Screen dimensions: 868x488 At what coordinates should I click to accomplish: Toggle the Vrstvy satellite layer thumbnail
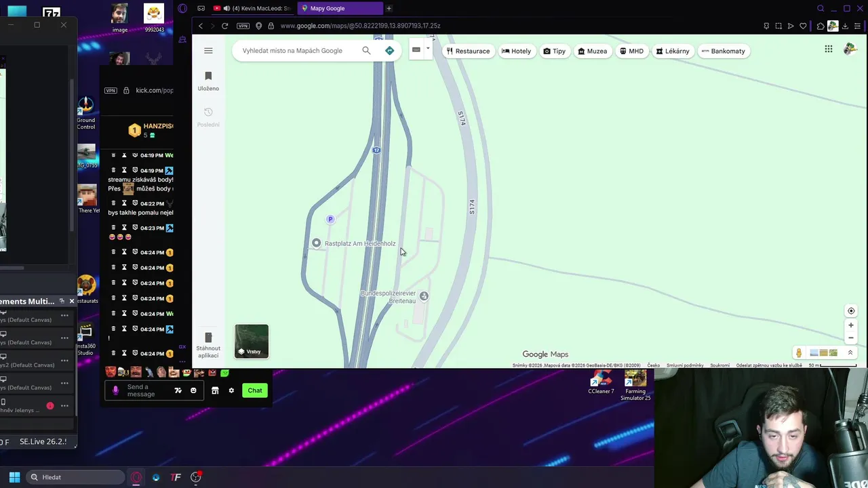click(252, 341)
